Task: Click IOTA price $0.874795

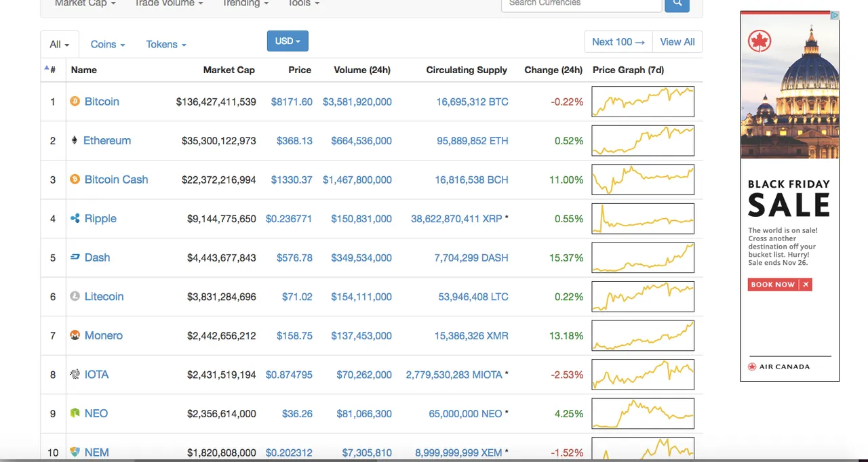Action: [x=289, y=375]
